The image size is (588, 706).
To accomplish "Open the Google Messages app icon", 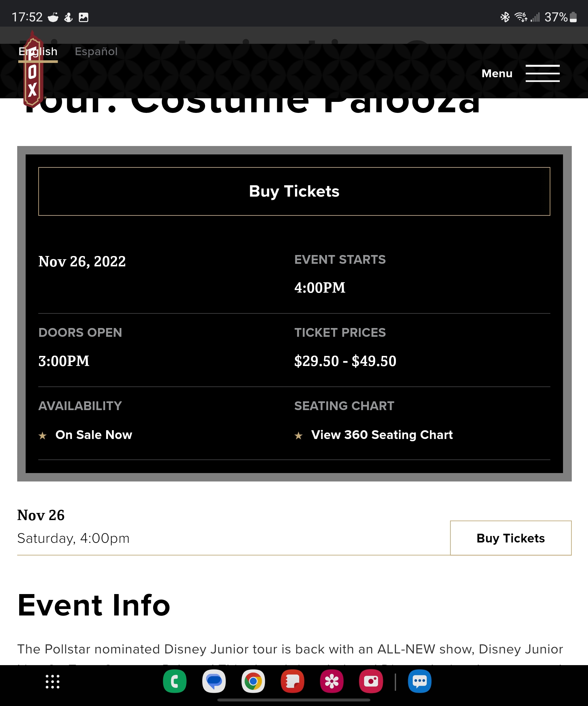I will [214, 681].
